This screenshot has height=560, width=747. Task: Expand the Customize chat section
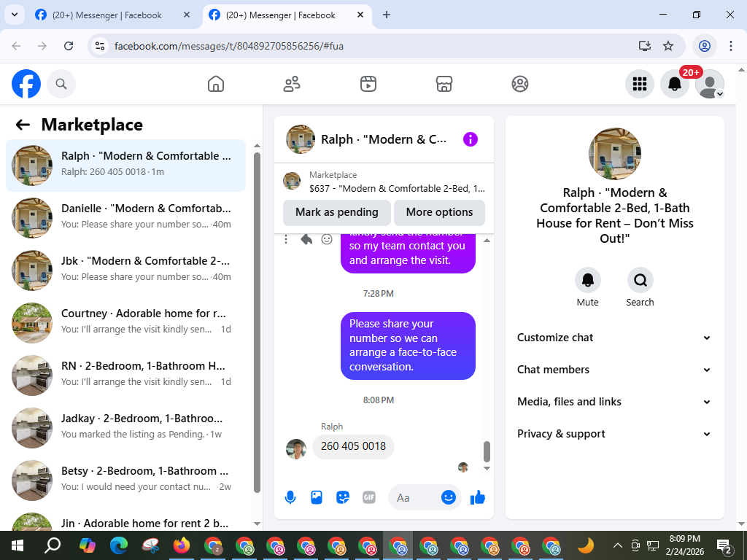614,338
